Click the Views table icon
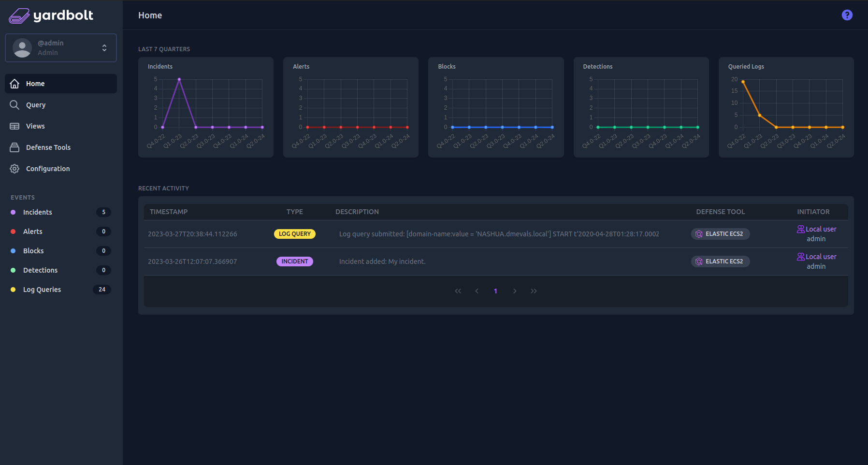Image resolution: width=868 pixels, height=465 pixels. [14, 126]
